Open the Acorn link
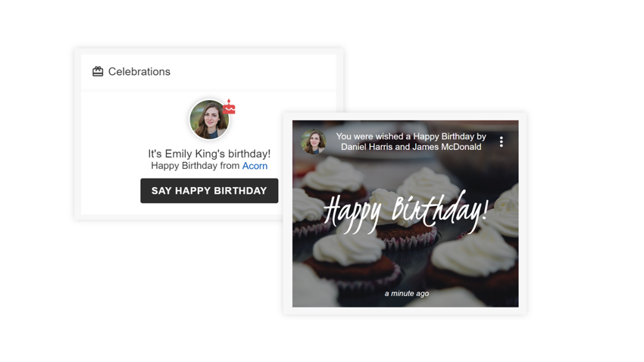This screenshot has width=644, height=362. (255, 166)
